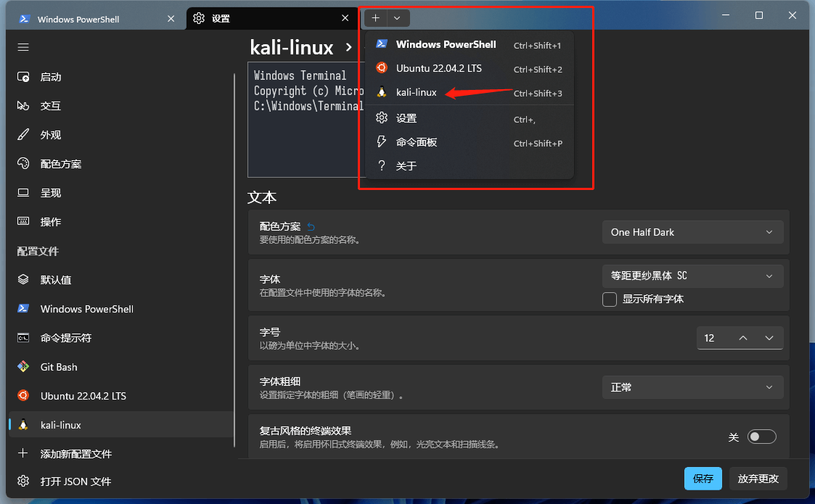Open the Windows PowerShell profile in sidebar
The height and width of the screenshot is (504, 815).
point(85,308)
